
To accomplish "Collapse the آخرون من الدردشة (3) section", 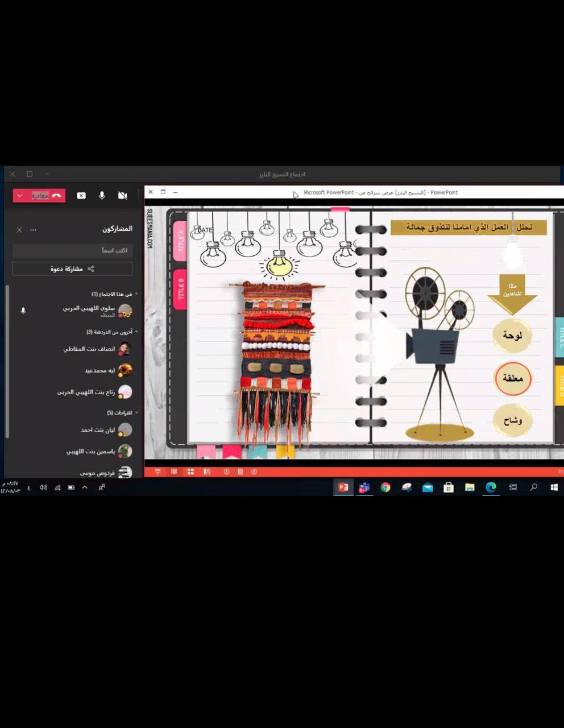I will pos(136,332).
